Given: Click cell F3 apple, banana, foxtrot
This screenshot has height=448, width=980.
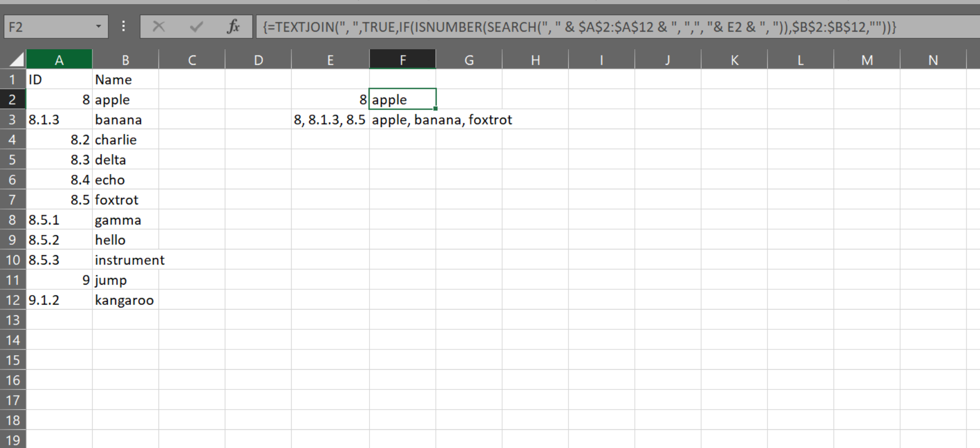Looking at the screenshot, I should point(403,119).
